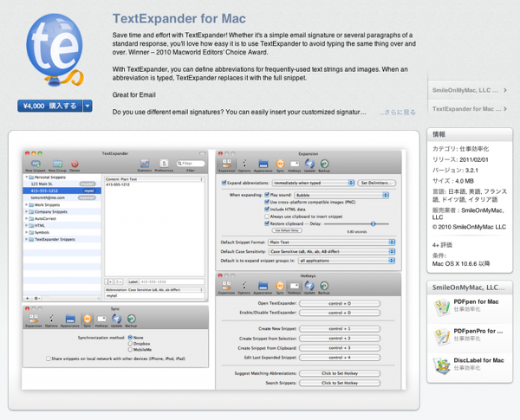Select the Update icon in the Hotkeys window
The height and width of the screenshot is (420, 520).
[309, 286]
